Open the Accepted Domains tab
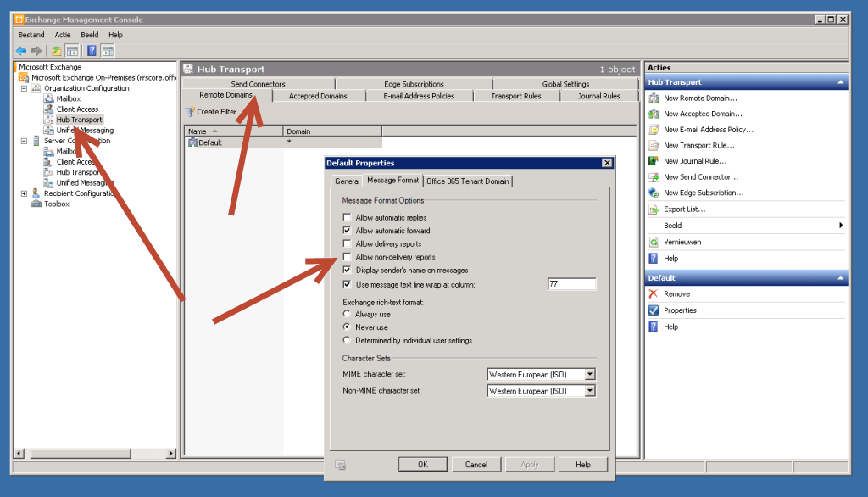The width and height of the screenshot is (868, 497). click(318, 96)
